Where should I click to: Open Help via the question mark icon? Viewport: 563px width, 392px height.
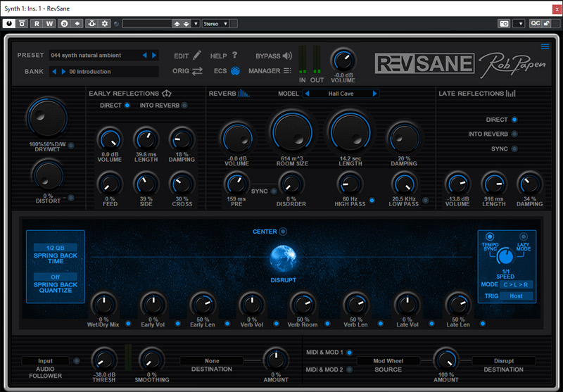coord(234,55)
